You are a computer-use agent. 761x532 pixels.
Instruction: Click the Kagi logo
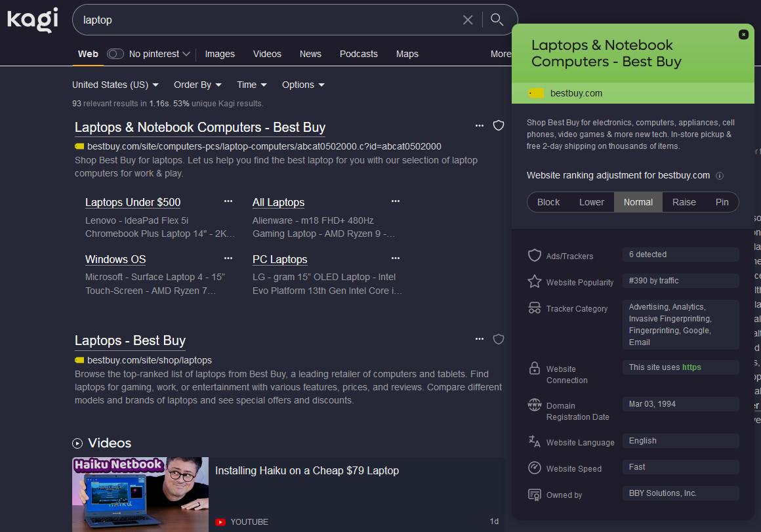(33, 20)
